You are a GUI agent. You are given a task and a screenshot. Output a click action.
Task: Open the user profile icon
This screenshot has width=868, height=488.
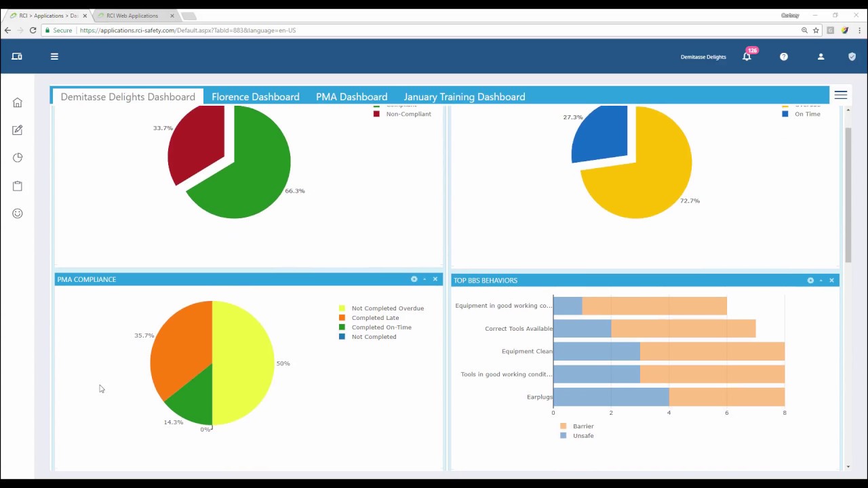coord(821,56)
